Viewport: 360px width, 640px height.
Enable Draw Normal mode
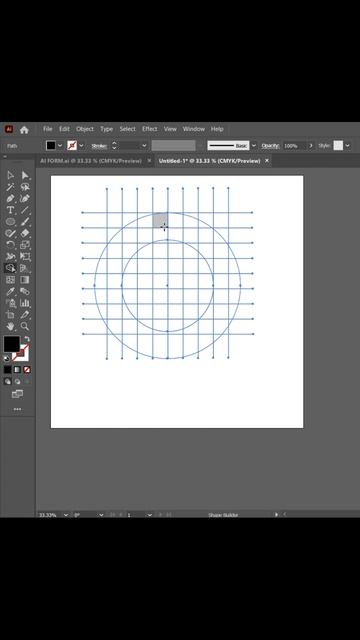click(x=8, y=382)
